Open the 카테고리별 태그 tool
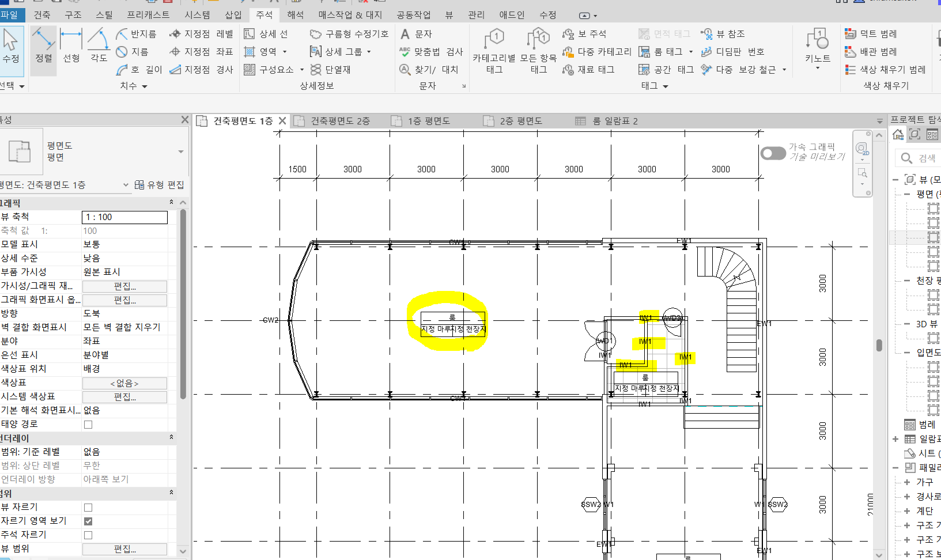The height and width of the screenshot is (560, 941). pyautogui.click(x=494, y=51)
